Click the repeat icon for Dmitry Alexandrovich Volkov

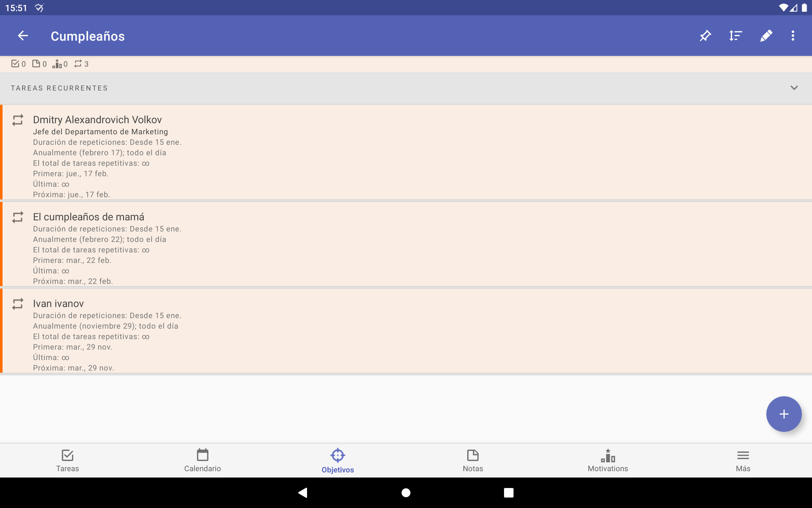[18, 120]
